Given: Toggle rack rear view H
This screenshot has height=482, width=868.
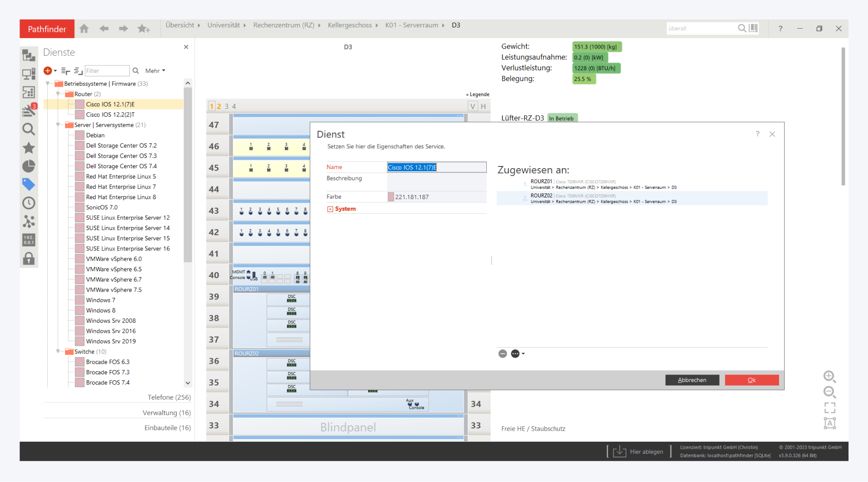Looking at the screenshot, I should (483, 106).
